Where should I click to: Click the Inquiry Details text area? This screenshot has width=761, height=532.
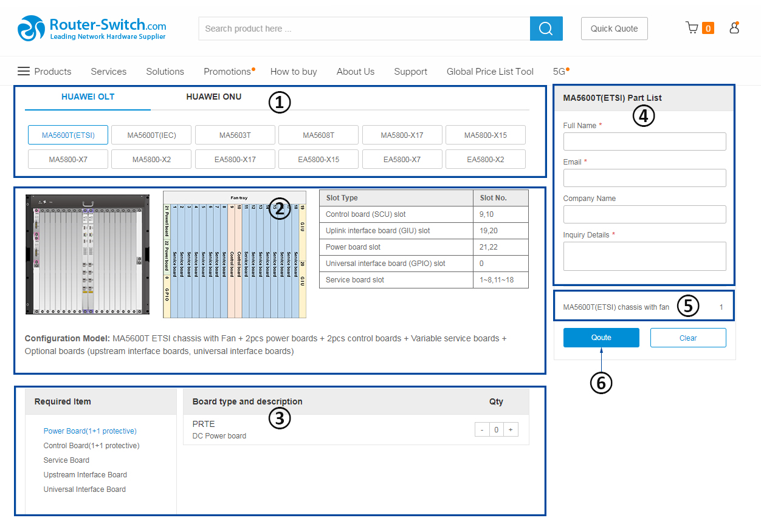(644, 256)
